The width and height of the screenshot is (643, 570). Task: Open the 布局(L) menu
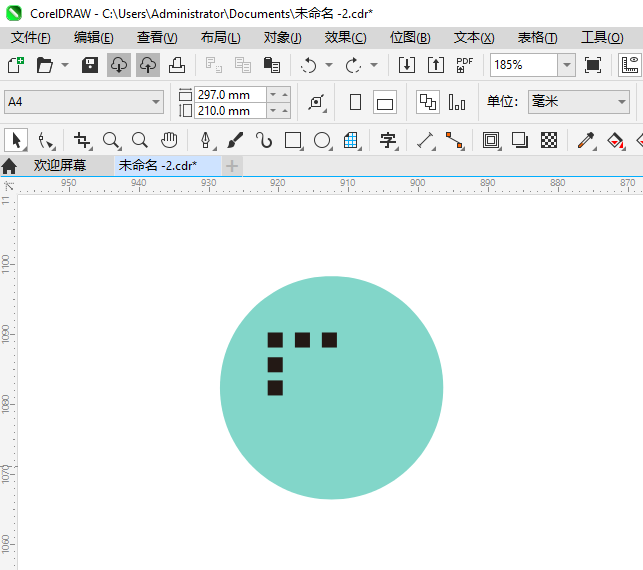click(x=221, y=38)
